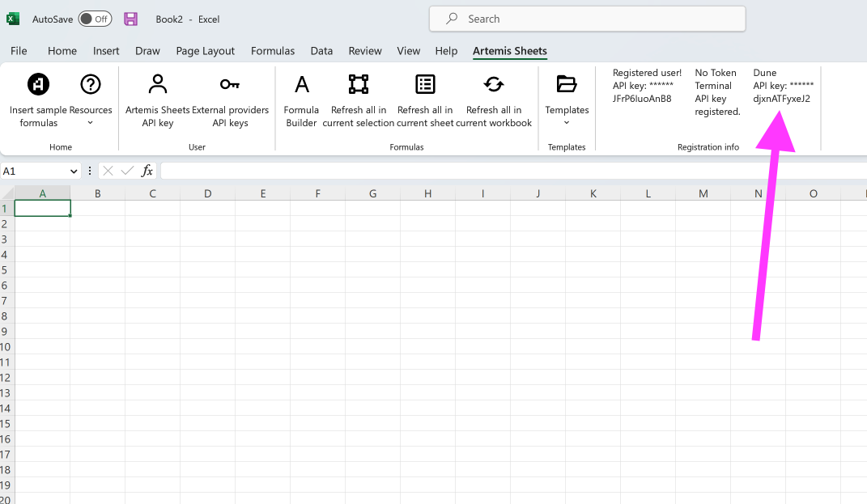Image resolution: width=867 pixels, height=504 pixels.
Task: Select column M header
Action: click(x=703, y=193)
